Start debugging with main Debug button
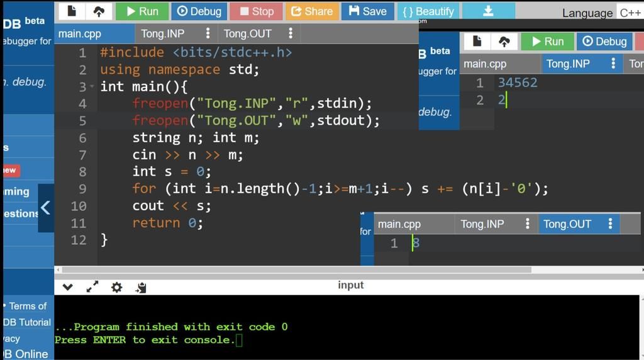The image size is (644, 360). (x=199, y=11)
